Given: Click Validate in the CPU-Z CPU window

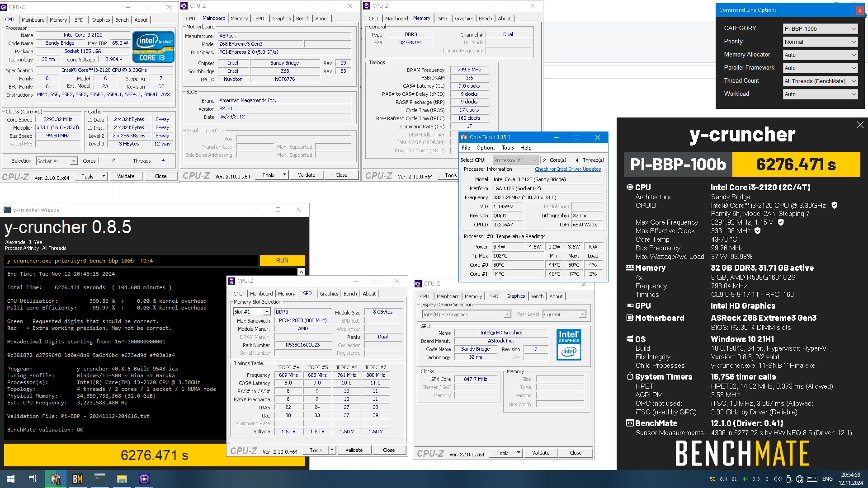Looking at the screenshot, I should click(126, 176).
